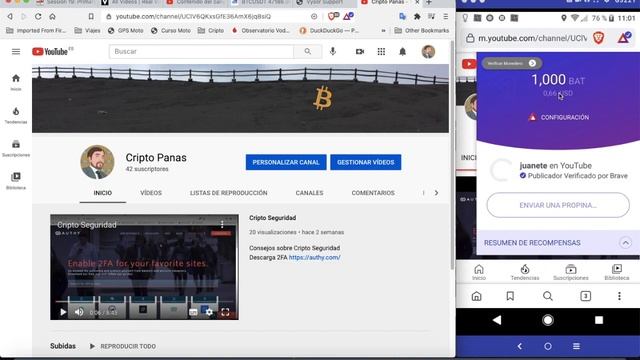Viewport: 640px width, 360px height.
Task: Open the account avatar menu in YouTube header
Action: pos(428,51)
